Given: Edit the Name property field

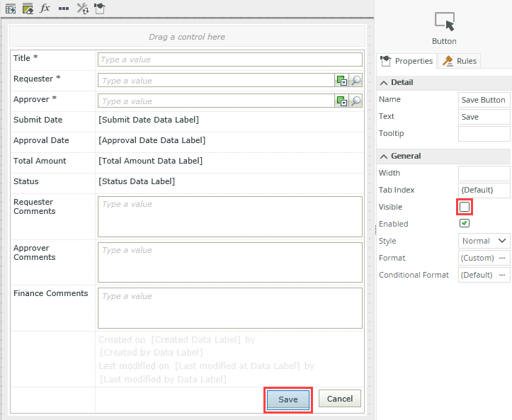Looking at the screenshot, I should click(x=484, y=100).
